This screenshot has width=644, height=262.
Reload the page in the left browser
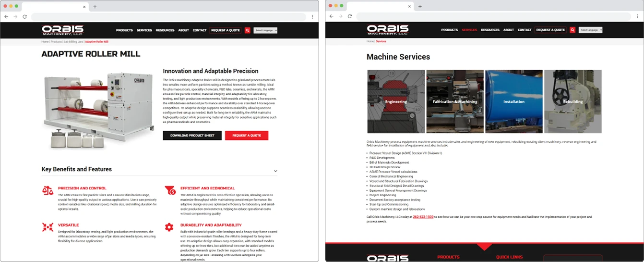point(24,16)
